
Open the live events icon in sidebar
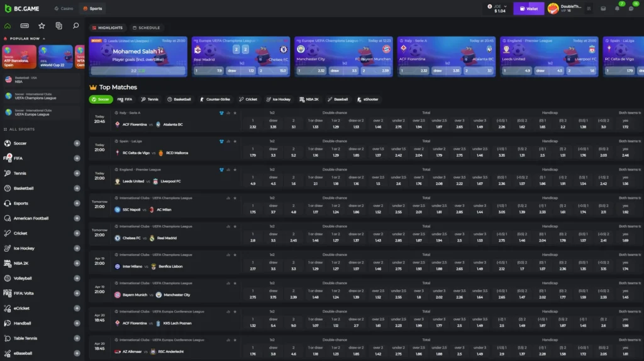[x=25, y=26]
